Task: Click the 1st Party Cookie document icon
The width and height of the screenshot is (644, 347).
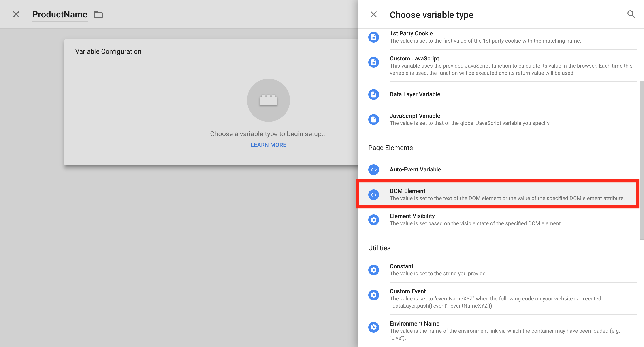Action: pyautogui.click(x=373, y=37)
